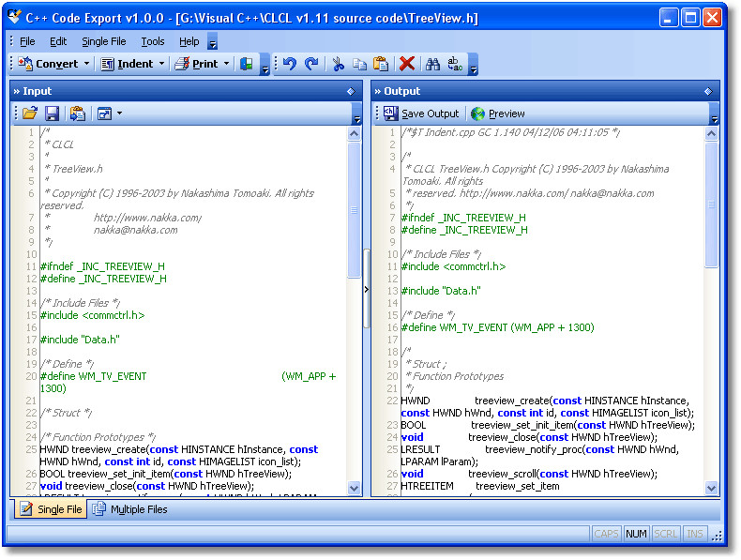Expand the Indent button dropdown arrow

click(161, 64)
